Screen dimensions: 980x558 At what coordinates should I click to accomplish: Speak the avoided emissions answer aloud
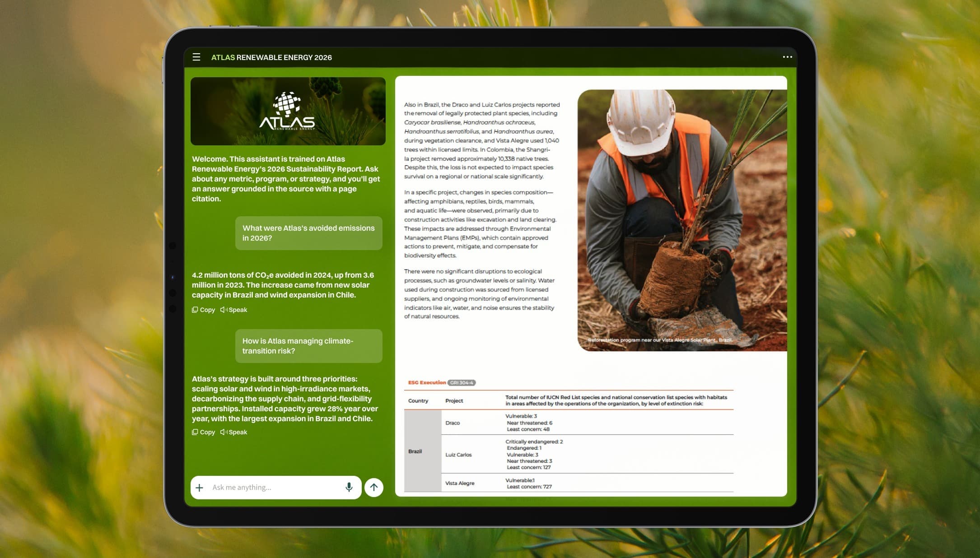click(233, 310)
